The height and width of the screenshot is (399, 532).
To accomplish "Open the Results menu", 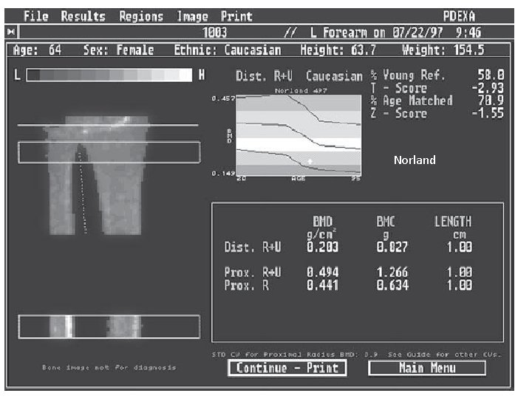I will point(83,16).
